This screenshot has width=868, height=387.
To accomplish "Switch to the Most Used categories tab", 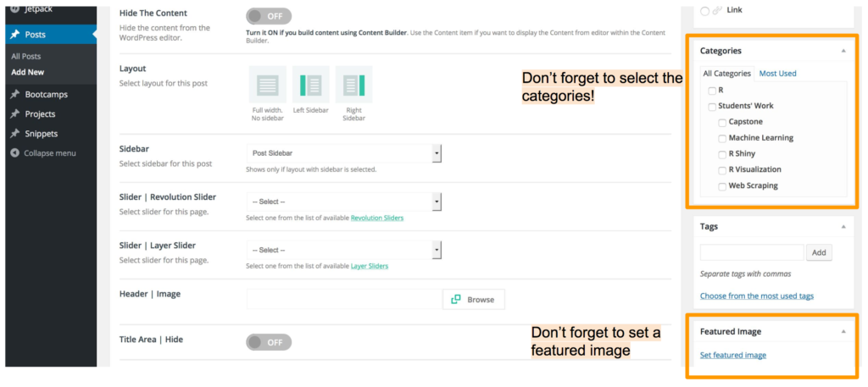I will tap(778, 73).
